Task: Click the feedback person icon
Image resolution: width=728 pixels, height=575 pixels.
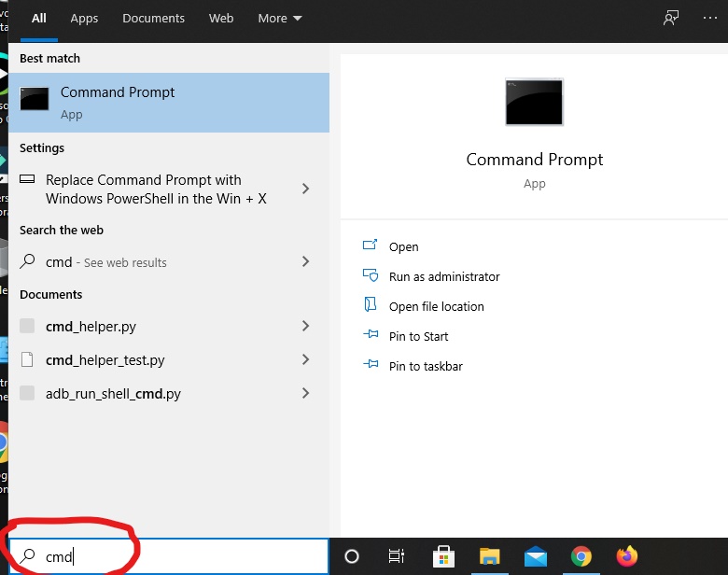Action: tap(671, 18)
